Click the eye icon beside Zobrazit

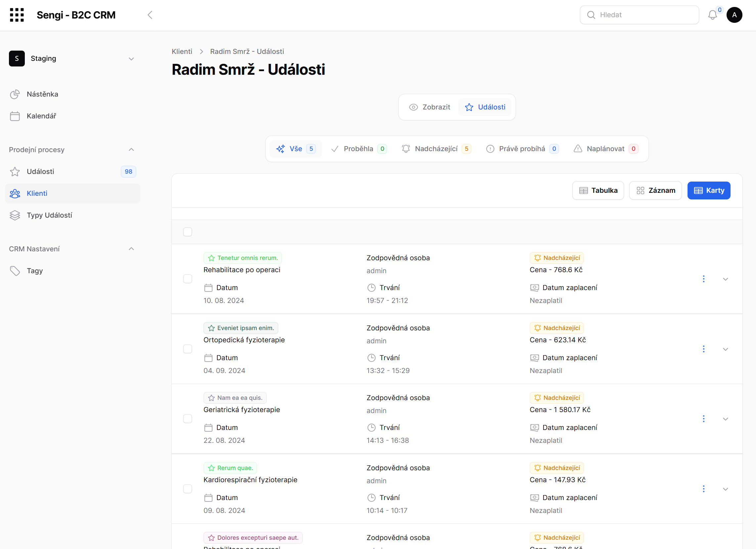pos(413,107)
